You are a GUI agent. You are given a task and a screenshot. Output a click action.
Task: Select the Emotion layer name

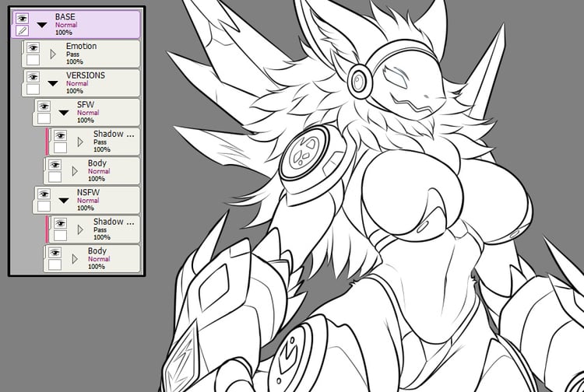pos(81,46)
